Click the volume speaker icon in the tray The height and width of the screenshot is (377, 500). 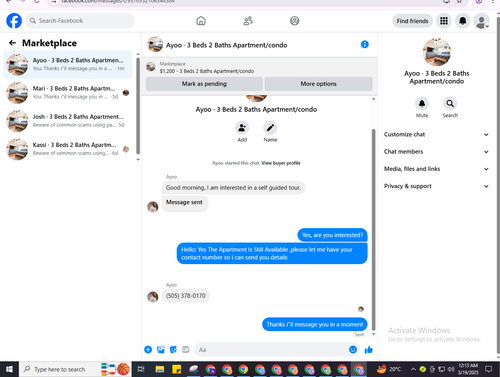451,369
